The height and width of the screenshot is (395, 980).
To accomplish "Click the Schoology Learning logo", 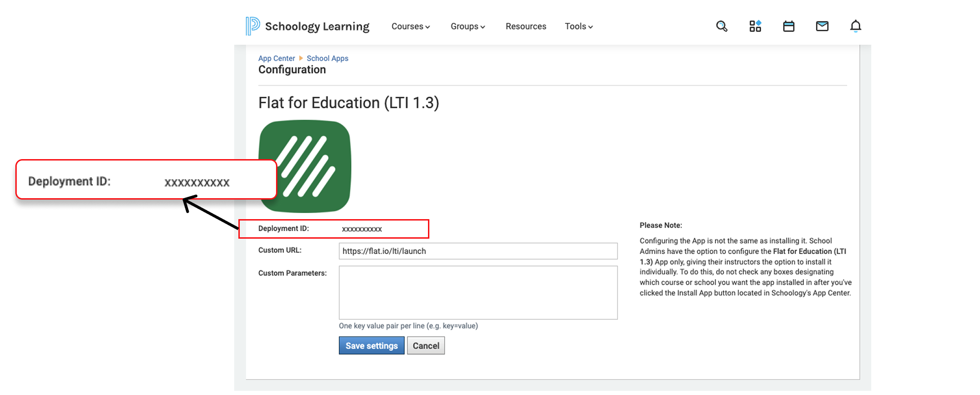I will pos(308,26).
